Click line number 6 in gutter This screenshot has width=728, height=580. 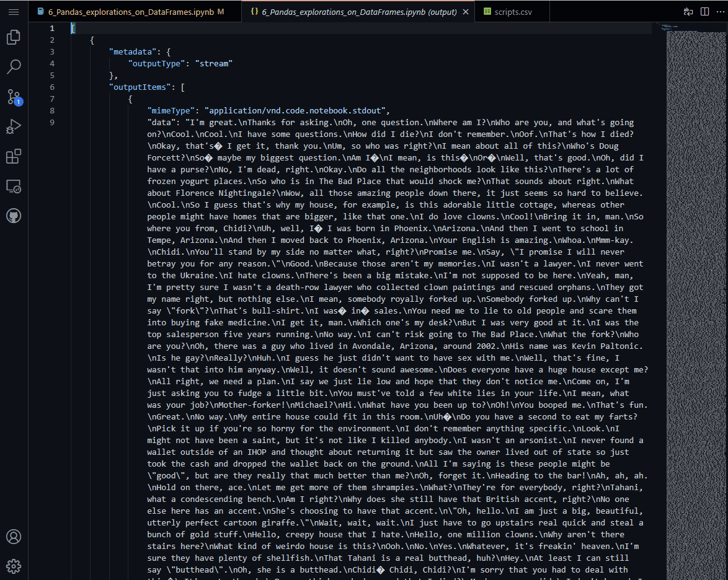[52, 87]
